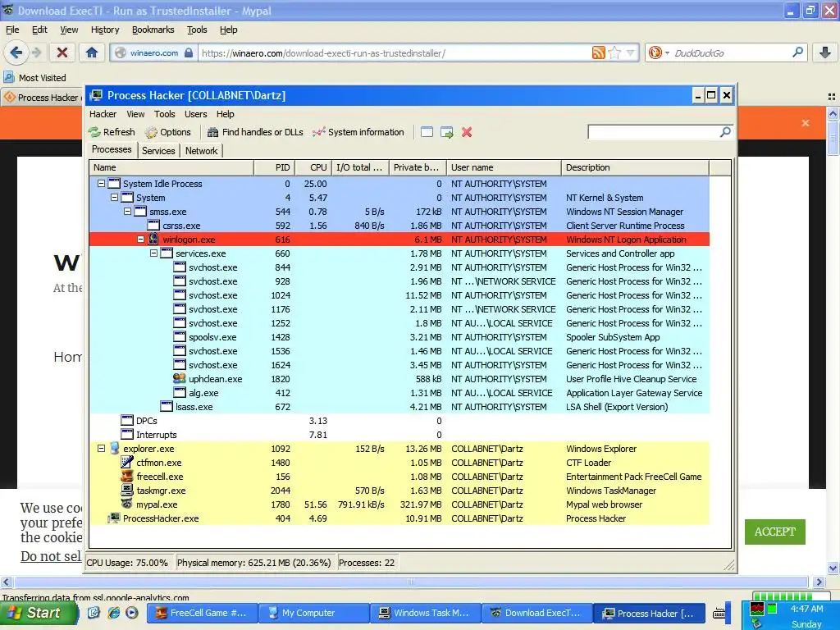Image resolution: width=840 pixels, height=630 pixels.
Task: Click the search magnifier in Process Hacker
Action: pos(725,132)
